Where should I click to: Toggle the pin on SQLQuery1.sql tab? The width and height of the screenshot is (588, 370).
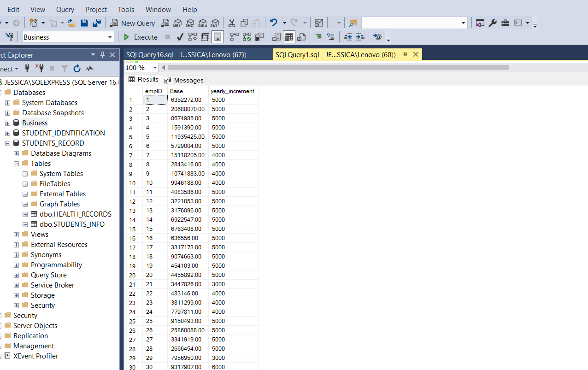click(405, 54)
